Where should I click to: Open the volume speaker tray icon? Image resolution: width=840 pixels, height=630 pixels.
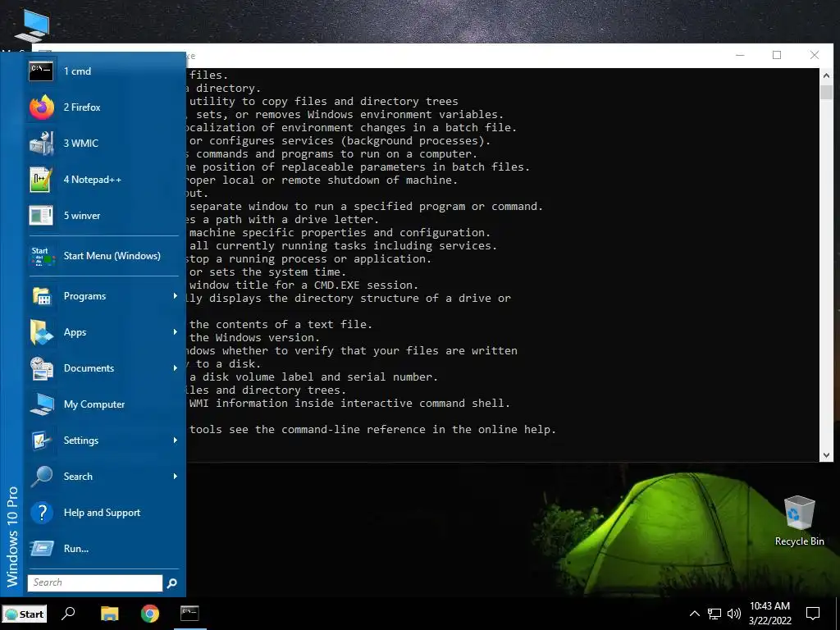[734, 614]
